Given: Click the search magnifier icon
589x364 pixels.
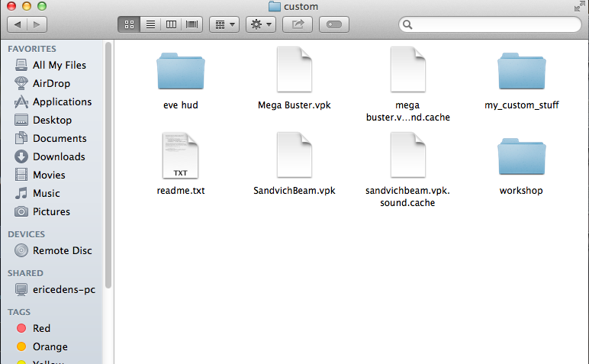Looking at the screenshot, I should tap(407, 24).
